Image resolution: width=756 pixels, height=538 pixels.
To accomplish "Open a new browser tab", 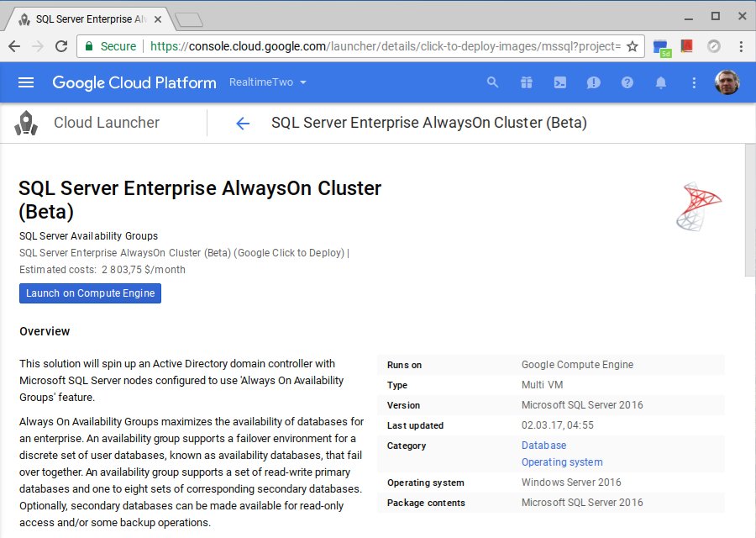I will tap(189, 20).
